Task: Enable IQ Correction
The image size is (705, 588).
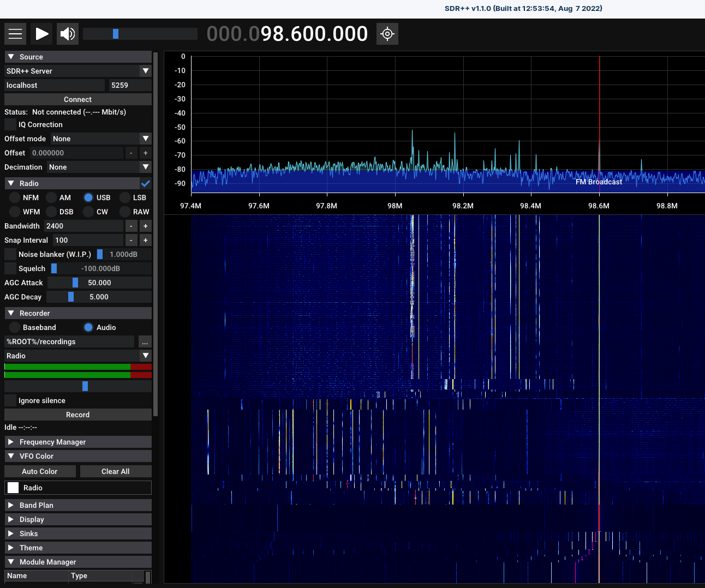Action: click(x=10, y=124)
